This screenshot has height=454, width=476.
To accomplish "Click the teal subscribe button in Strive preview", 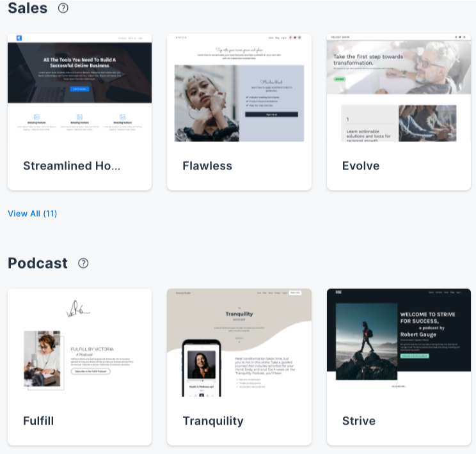I will pos(415,356).
